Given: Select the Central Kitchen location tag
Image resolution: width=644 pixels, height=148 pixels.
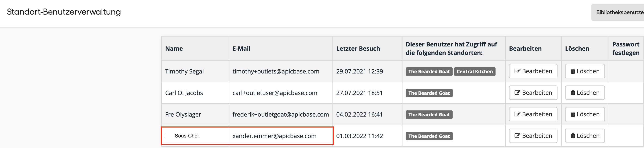Looking at the screenshot, I should (x=475, y=71).
